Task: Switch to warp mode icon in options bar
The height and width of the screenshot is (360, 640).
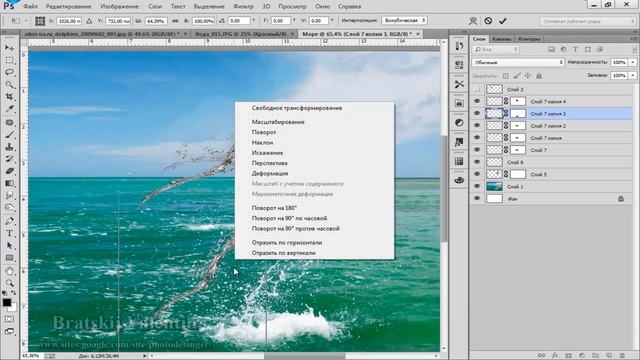Action: [473, 21]
